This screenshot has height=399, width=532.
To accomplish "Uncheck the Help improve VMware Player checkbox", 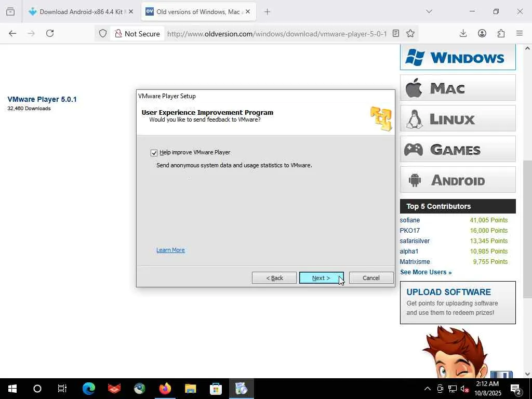I will click(x=154, y=153).
